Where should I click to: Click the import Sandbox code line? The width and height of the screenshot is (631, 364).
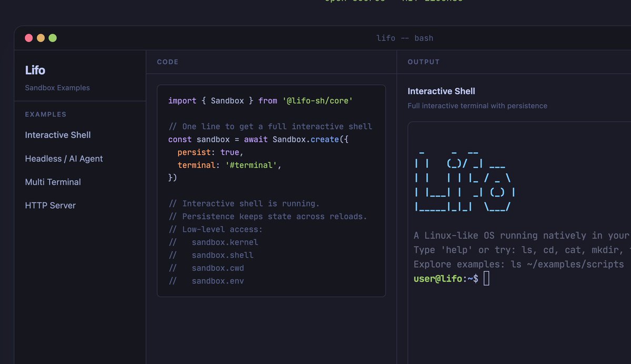[260, 101]
